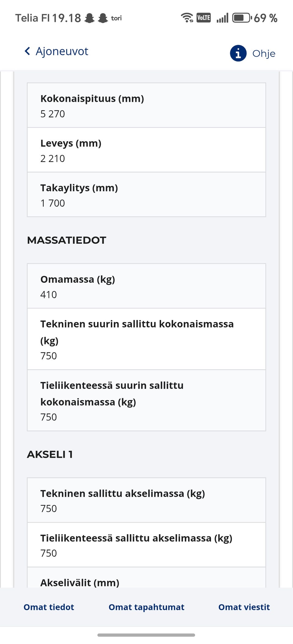The width and height of the screenshot is (293, 644).
Task: Select the Kokonaispituus (mm) row
Action: click(146, 106)
